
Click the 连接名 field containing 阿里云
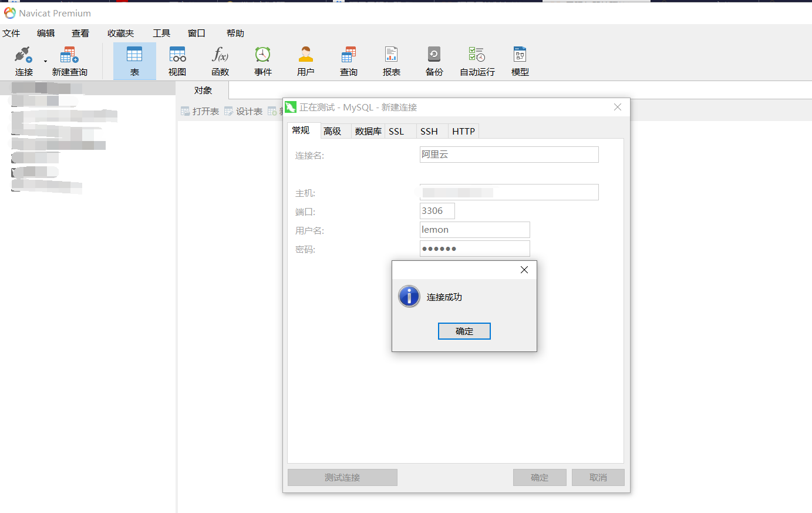point(508,155)
